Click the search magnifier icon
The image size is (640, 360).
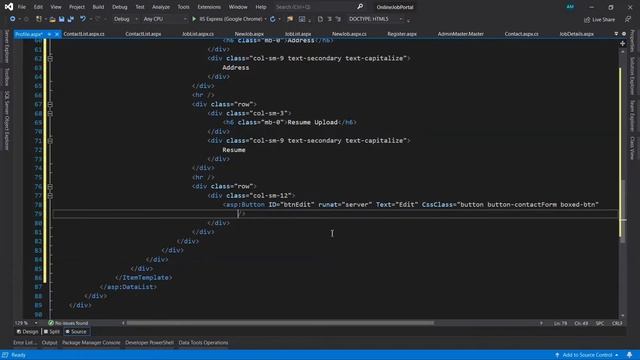pyautogui.click(x=360, y=7)
